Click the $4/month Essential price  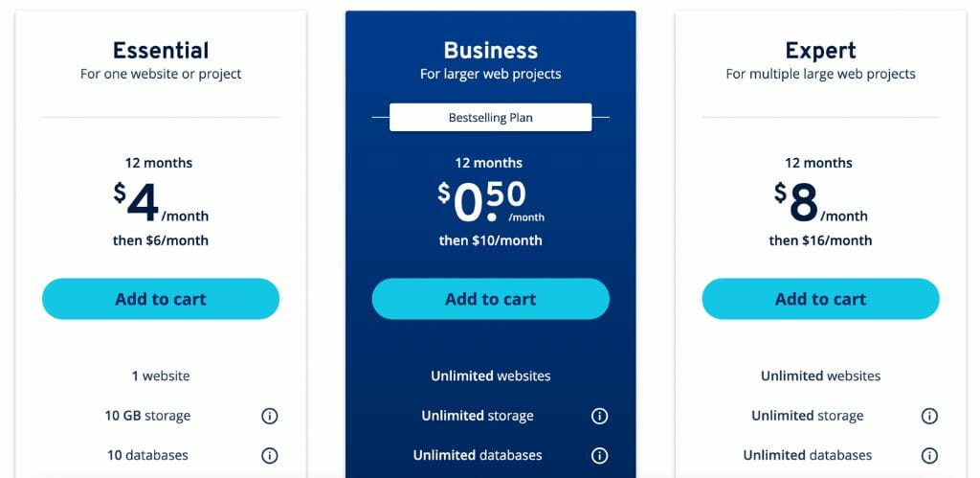[161, 202]
